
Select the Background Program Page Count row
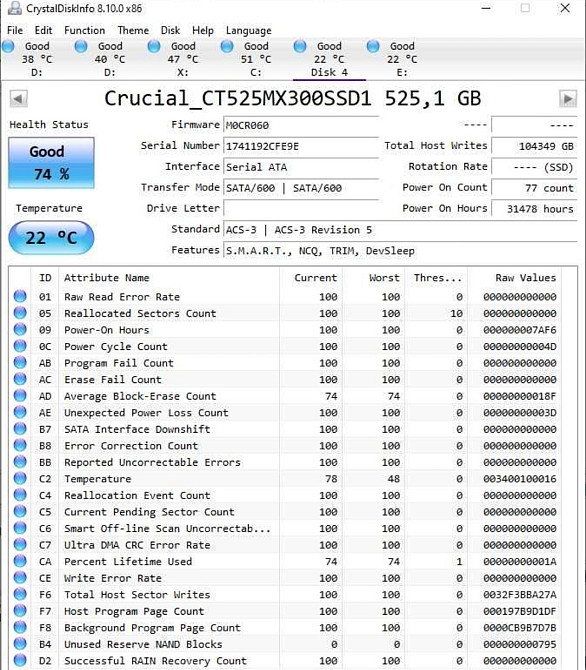[285, 628]
